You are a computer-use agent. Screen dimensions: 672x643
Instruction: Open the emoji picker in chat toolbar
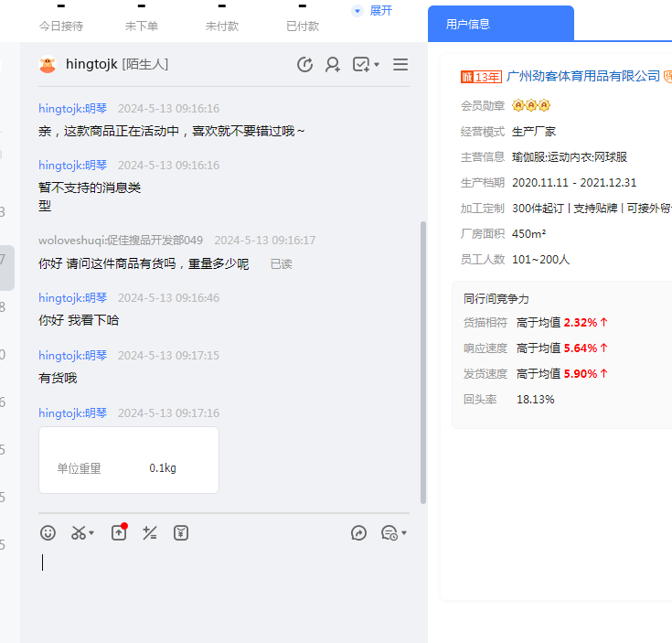(x=48, y=532)
